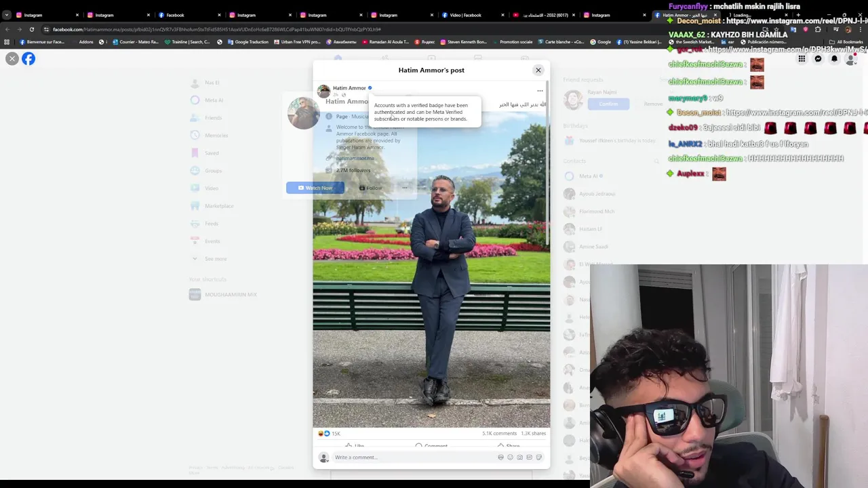Open the post photo of the man in the suit

[431, 268]
